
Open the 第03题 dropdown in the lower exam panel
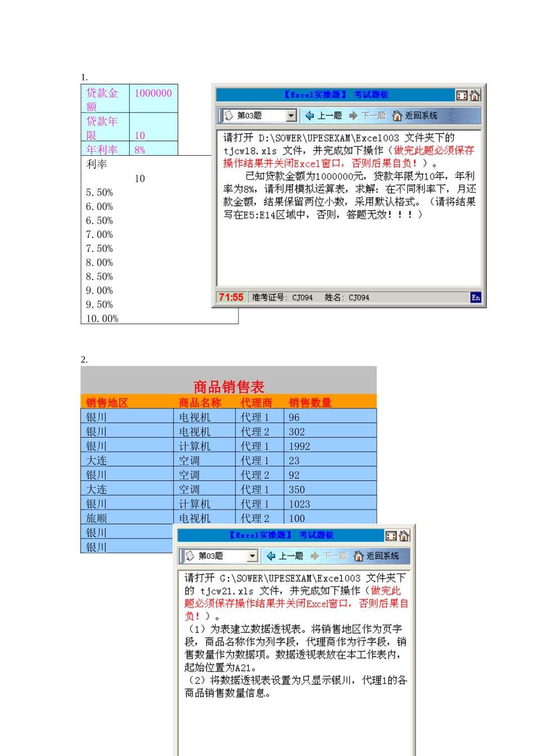point(252,556)
